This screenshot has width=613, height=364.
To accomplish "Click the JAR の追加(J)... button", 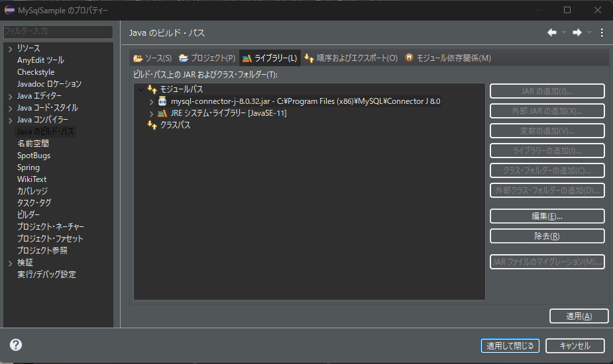I will tap(547, 91).
